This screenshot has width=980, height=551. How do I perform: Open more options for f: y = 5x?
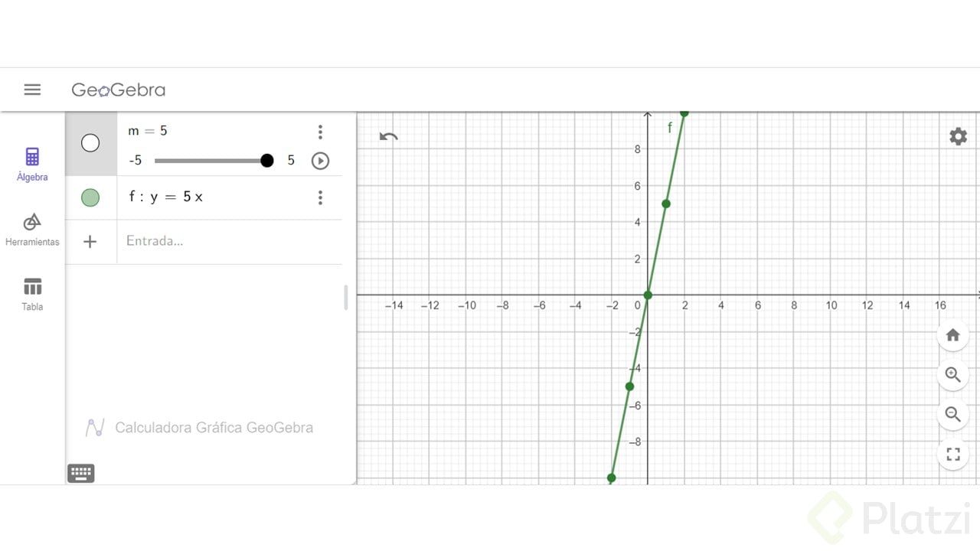pos(320,198)
